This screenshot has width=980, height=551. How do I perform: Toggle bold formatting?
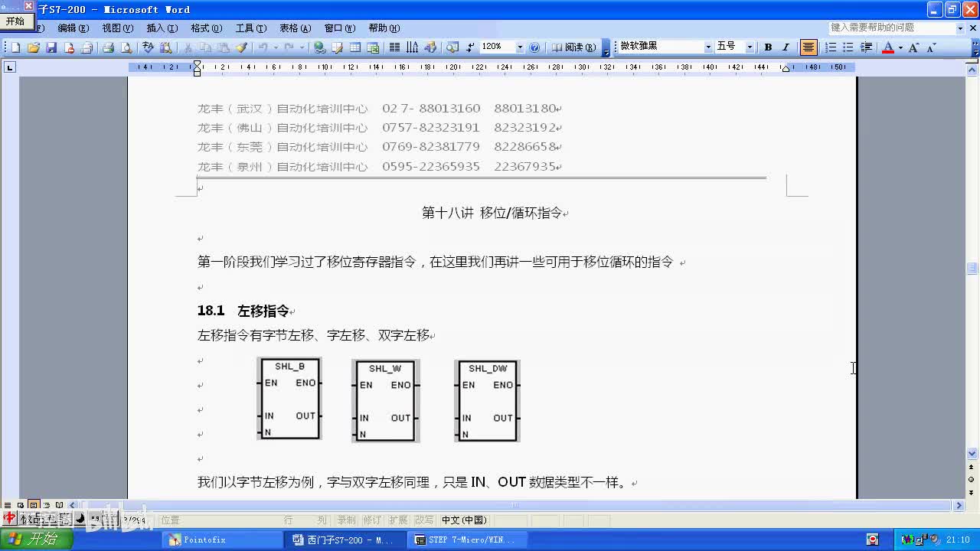pos(768,47)
